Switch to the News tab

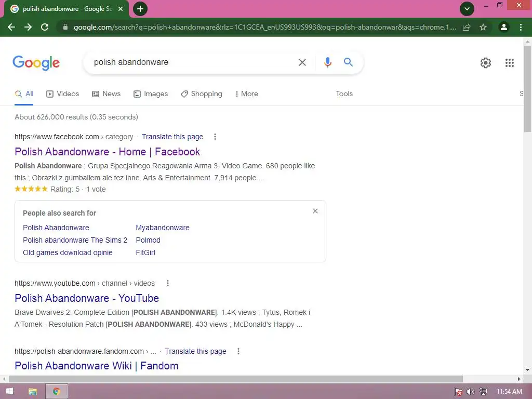click(106, 94)
